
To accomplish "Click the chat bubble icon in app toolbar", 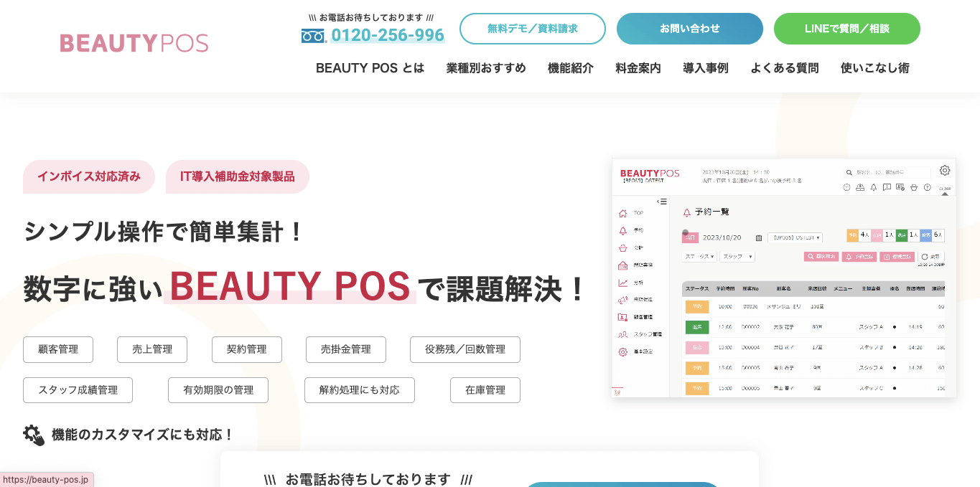I will pyautogui.click(x=887, y=187).
